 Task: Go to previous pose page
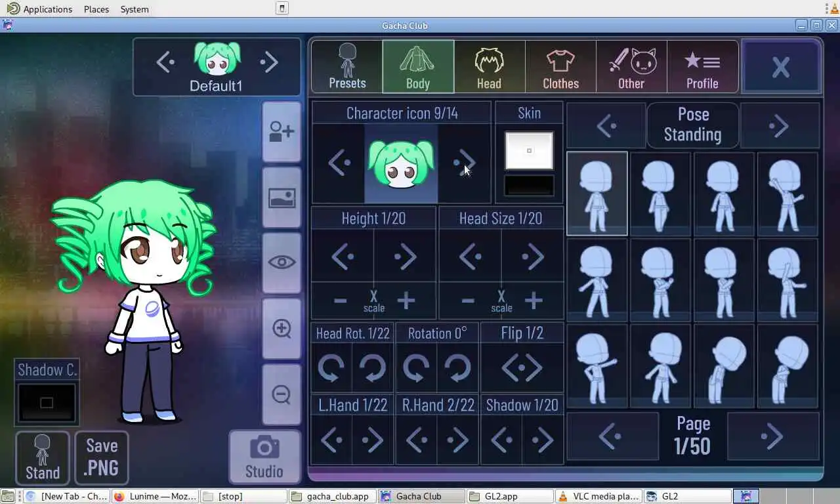[612, 436]
